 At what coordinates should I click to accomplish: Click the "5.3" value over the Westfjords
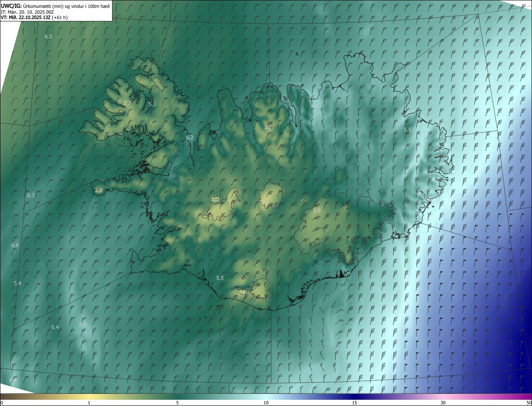point(152,104)
